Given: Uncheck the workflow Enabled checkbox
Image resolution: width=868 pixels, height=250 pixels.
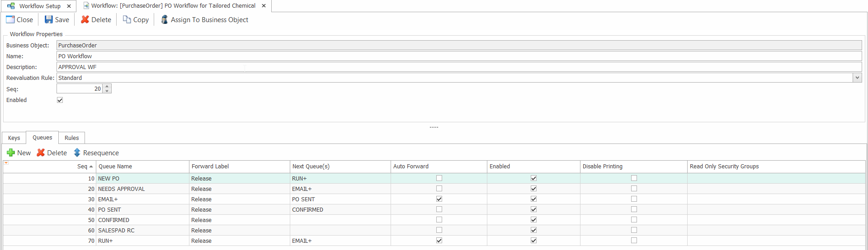Looking at the screenshot, I should point(60,100).
